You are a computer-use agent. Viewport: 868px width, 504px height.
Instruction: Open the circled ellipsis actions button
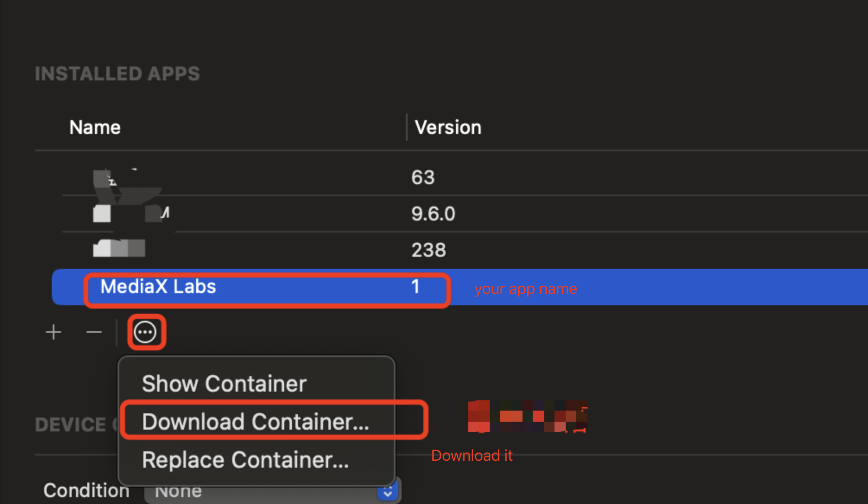tap(145, 332)
